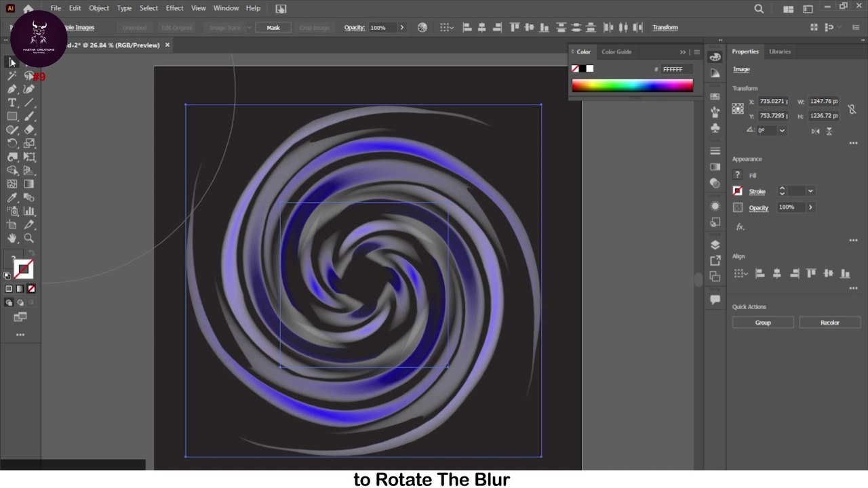Show more Align options ellipsis
Image resolution: width=868 pixels, height=488 pixels.
pyautogui.click(x=853, y=288)
